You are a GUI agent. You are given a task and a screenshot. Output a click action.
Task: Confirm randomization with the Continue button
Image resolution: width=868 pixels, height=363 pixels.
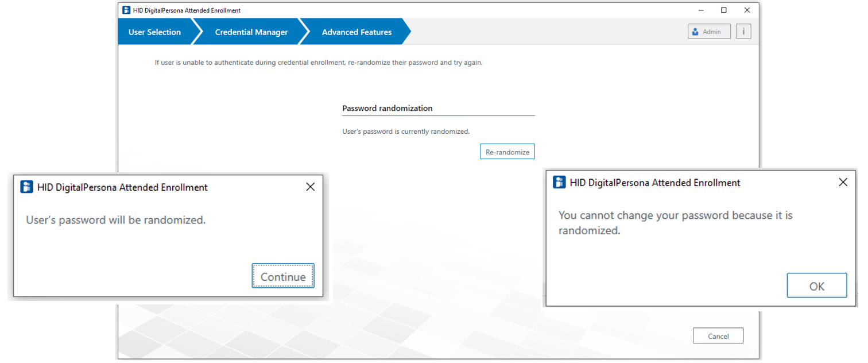pos(283,277)
